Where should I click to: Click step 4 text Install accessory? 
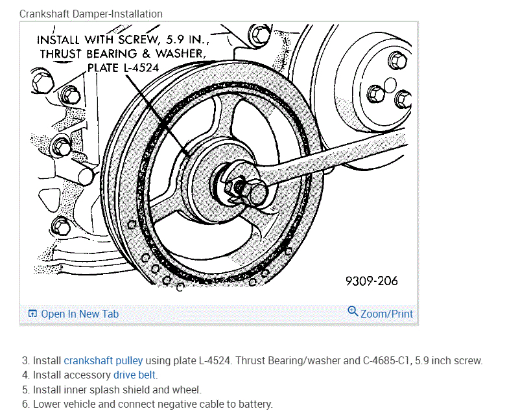[72, 375]
